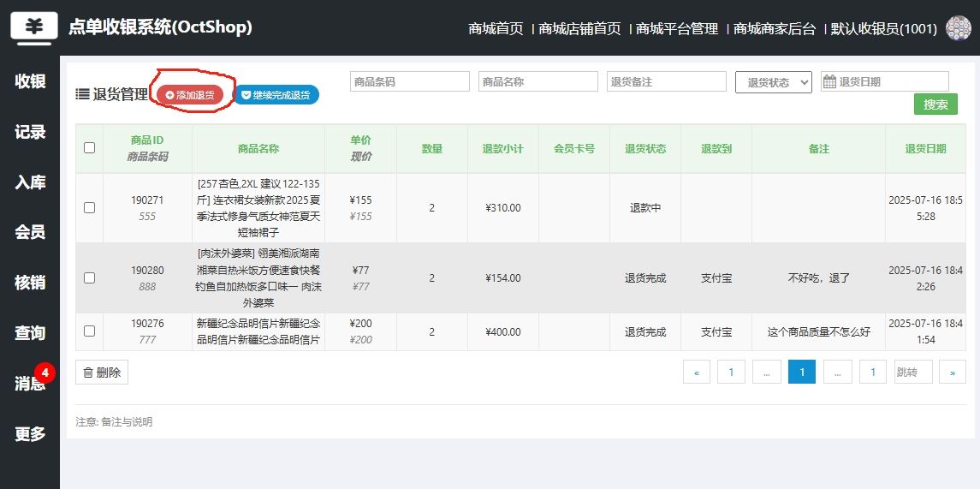980x489 pixels.
Task: Click the 商品条码 search input field
Action: click(x=409, y=81)
